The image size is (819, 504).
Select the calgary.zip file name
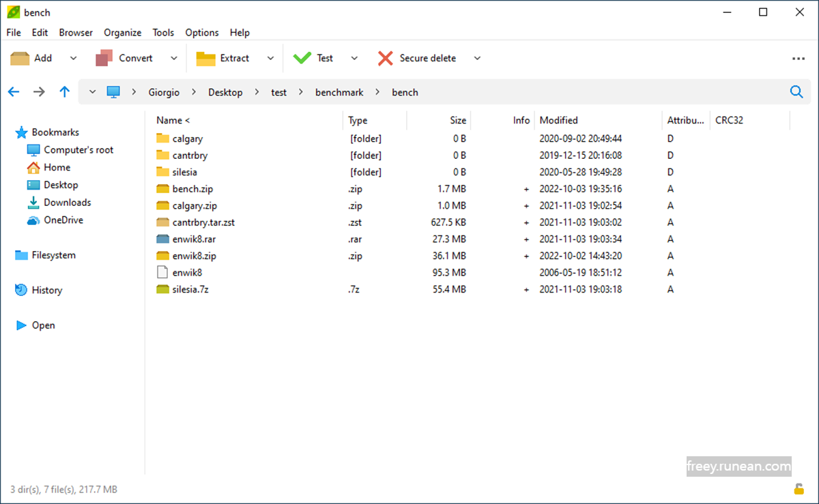(x=195, y=205)
